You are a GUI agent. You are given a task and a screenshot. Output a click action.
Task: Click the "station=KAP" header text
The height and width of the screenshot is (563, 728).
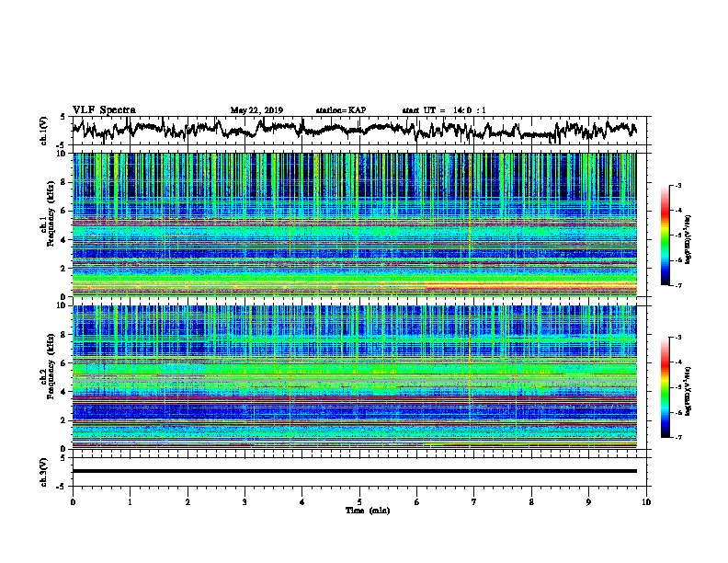coord(341,110)
